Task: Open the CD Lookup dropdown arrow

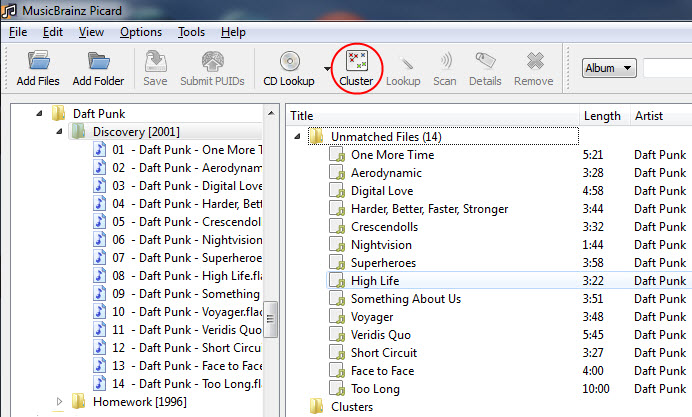Action: (327, 69)
